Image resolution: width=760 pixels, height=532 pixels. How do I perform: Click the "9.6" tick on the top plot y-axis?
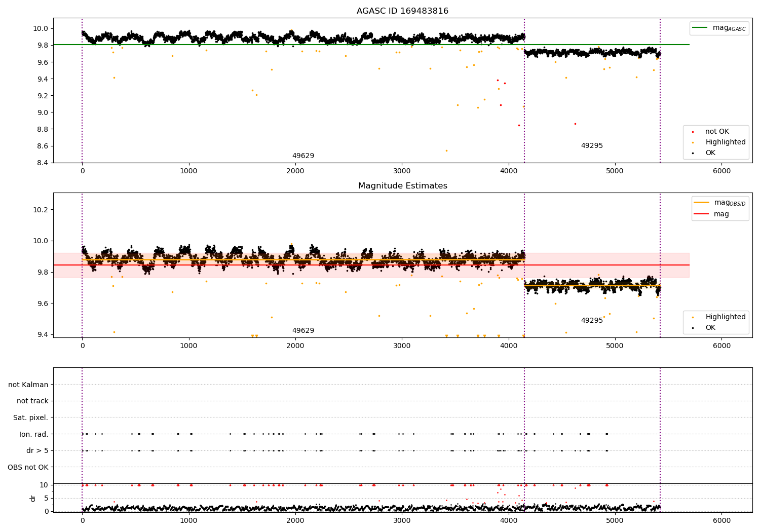tap(44, 63)
